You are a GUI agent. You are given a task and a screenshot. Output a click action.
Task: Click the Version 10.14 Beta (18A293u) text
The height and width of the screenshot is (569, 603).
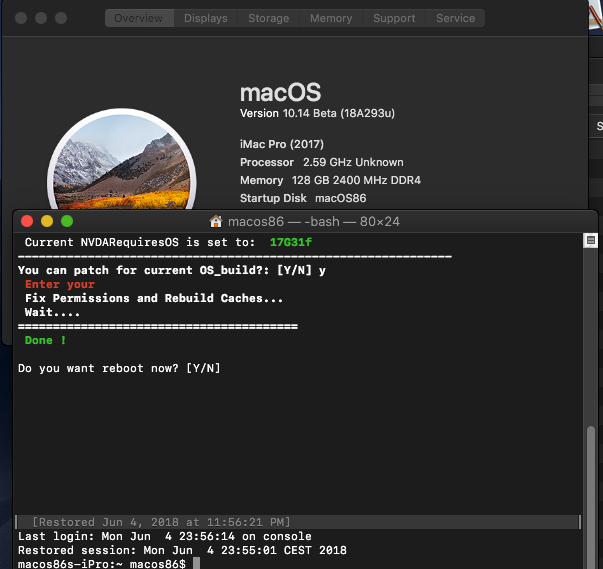(x=317, y=113)
